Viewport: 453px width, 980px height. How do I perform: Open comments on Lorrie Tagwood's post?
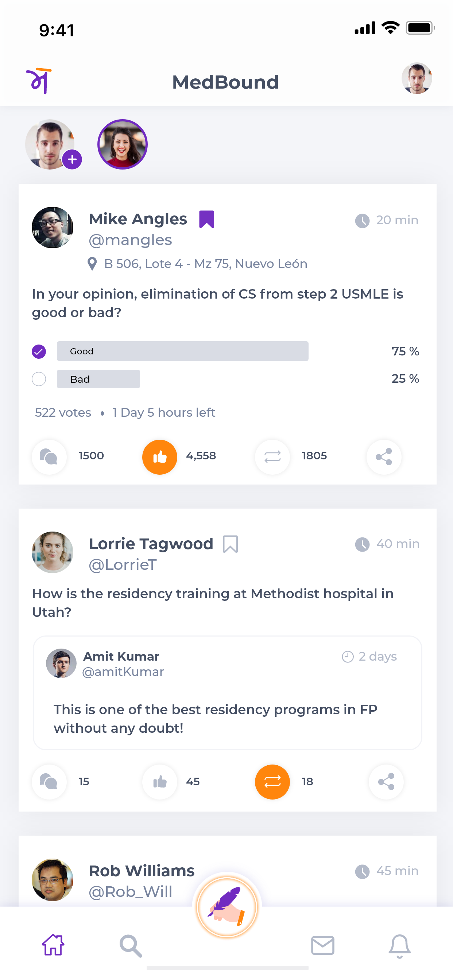pos(49,781)
